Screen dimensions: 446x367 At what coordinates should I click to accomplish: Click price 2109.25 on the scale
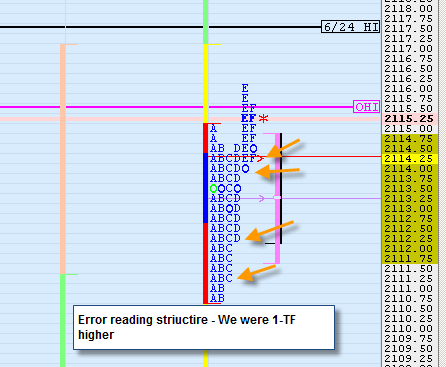[x=409, y=359]
